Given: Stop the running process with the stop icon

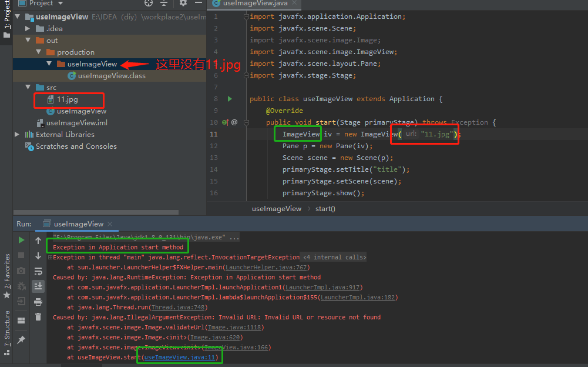Looking at the screenshot, I should (21, 255).
